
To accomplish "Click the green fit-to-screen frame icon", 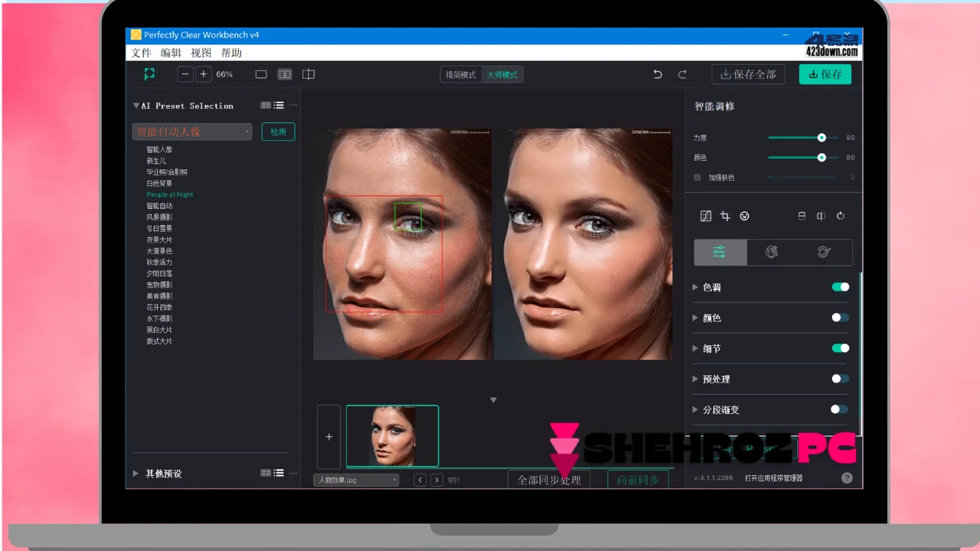I will [x=149, y=74].
